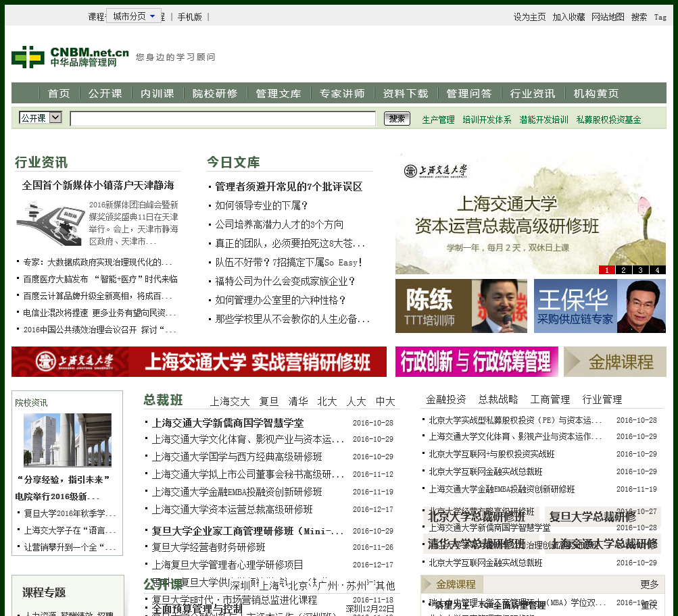This screenshot has height=616, width=678.
Task: Select the 清华 tab under 总裁班
Action: tap(298, 401)
